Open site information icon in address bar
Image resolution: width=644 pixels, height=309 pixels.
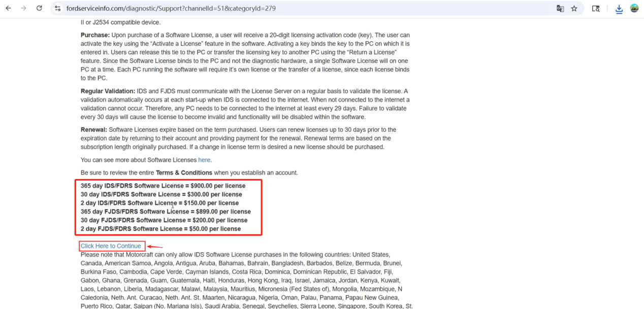coord(57,9)
